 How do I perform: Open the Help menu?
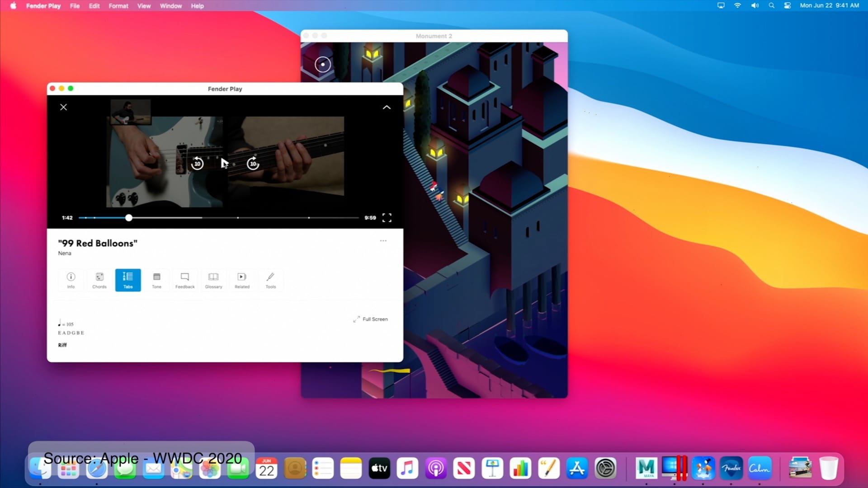point(197,6)
